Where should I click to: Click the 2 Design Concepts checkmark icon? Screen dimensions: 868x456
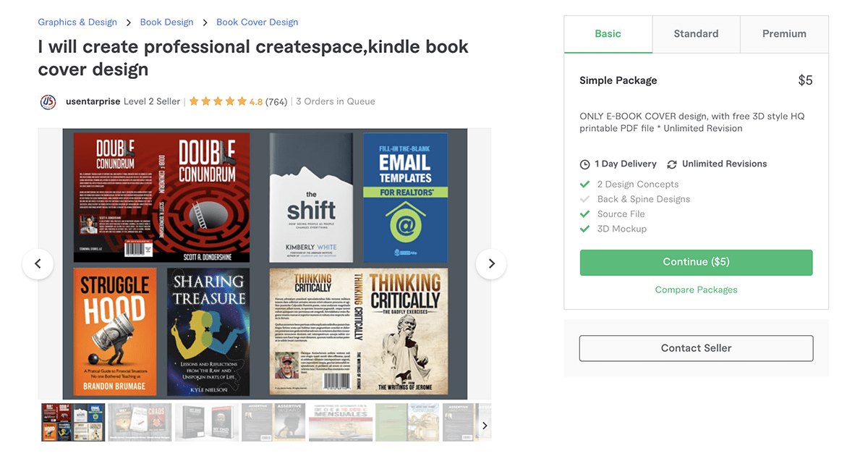pos(585,185)
